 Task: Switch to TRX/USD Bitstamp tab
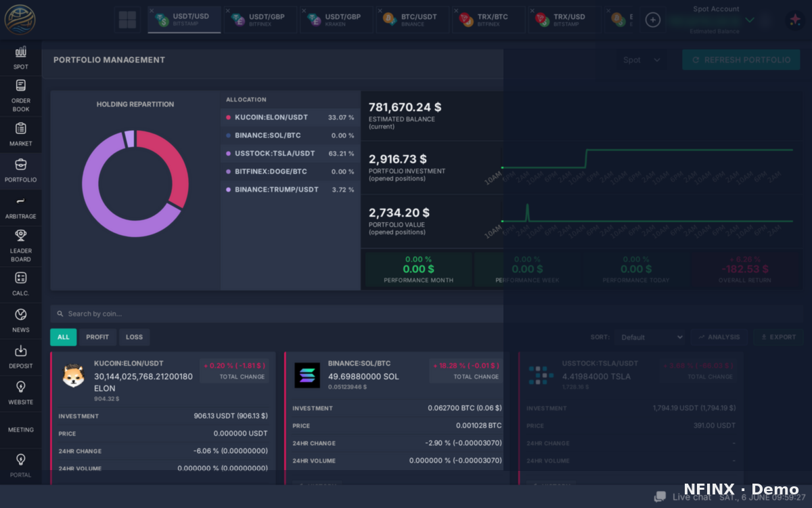[564, 20]
